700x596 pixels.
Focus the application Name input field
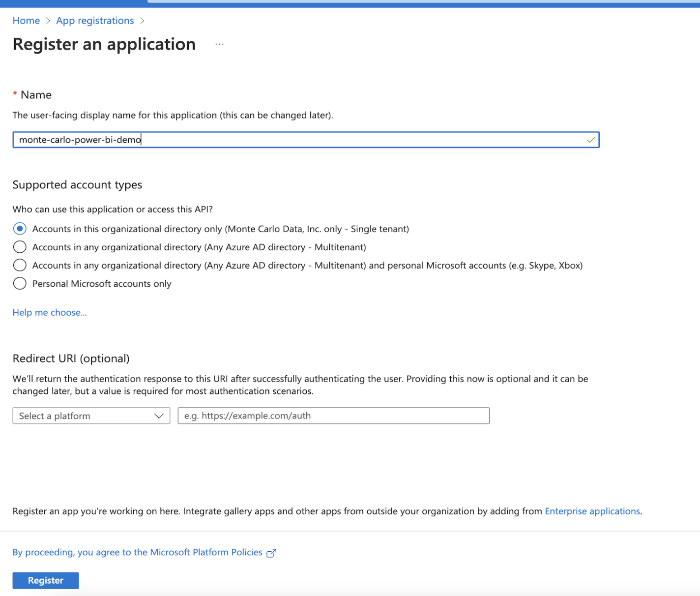point(306,140)
